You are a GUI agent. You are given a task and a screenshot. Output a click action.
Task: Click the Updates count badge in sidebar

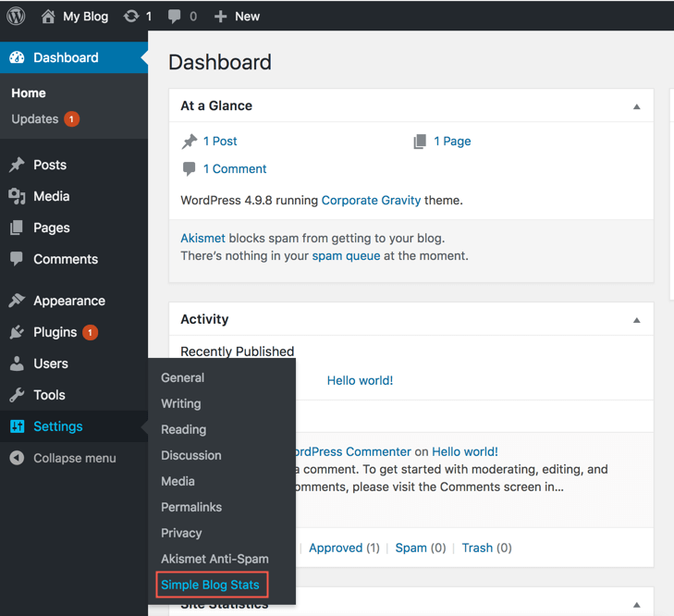pos(72,119)
